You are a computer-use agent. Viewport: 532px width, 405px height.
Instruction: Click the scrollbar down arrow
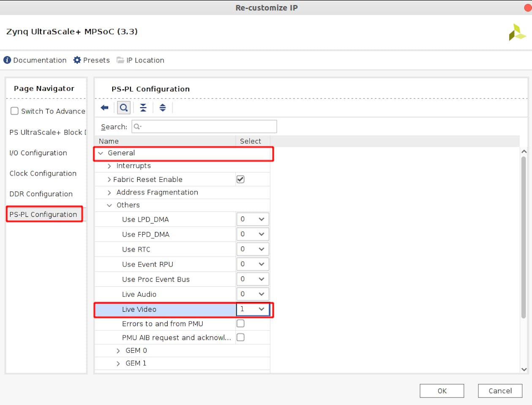pos(524,369)
